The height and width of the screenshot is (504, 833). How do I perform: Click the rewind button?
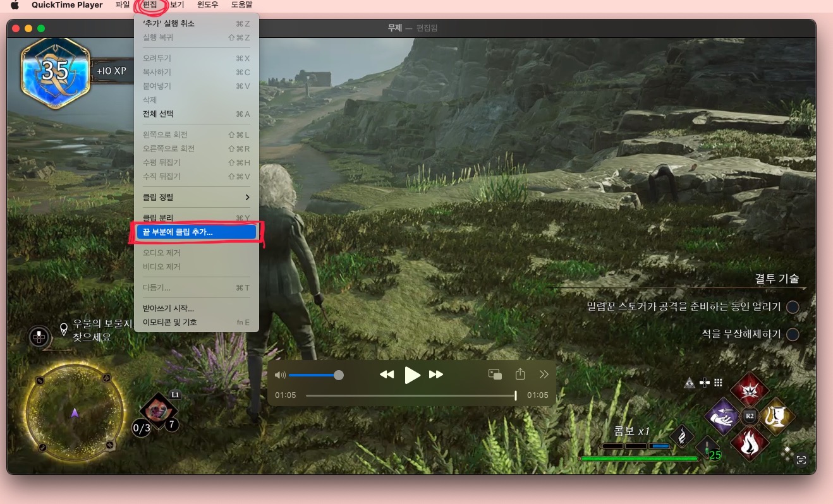pyautogui.click(x=387, y=375)
